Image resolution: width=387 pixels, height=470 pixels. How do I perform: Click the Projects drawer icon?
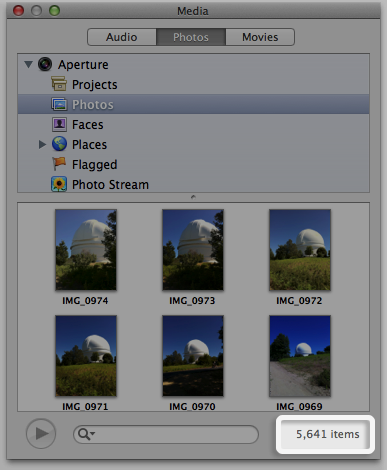tap(59, 84)
